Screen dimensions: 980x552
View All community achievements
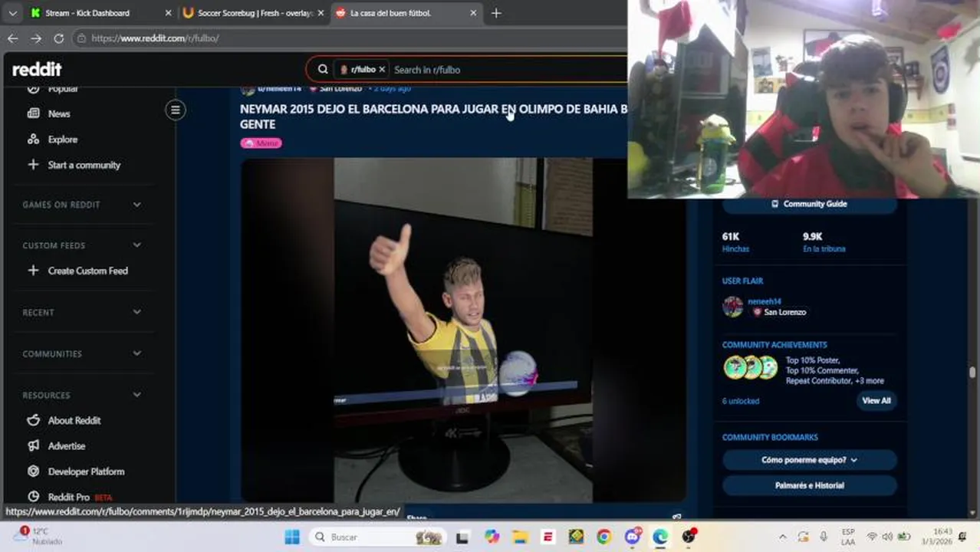[876, 400]
